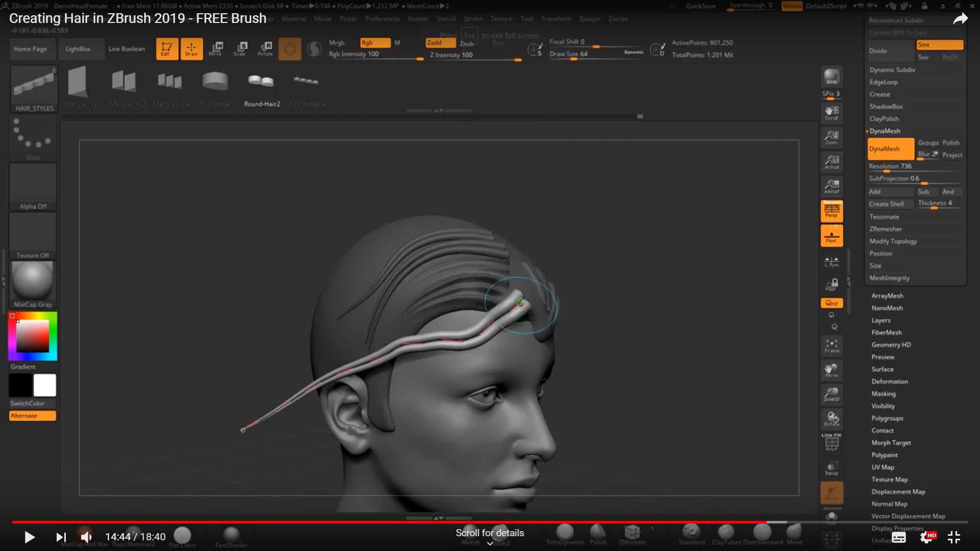Viewport: 980px width, 551px height.
Task: Click the large DynaMesh button
Action: 891,149
